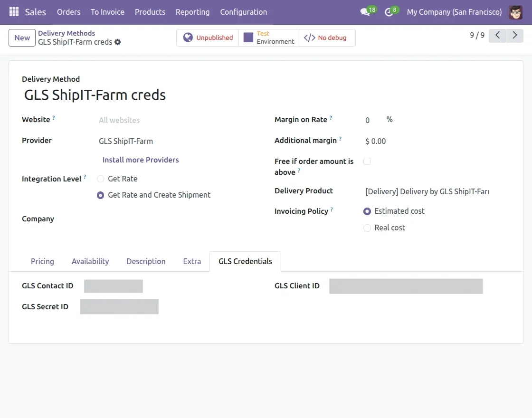Viewport: 532px width, 418px height.
Task: Click the Margin on Rate value field
Action: 373,120
